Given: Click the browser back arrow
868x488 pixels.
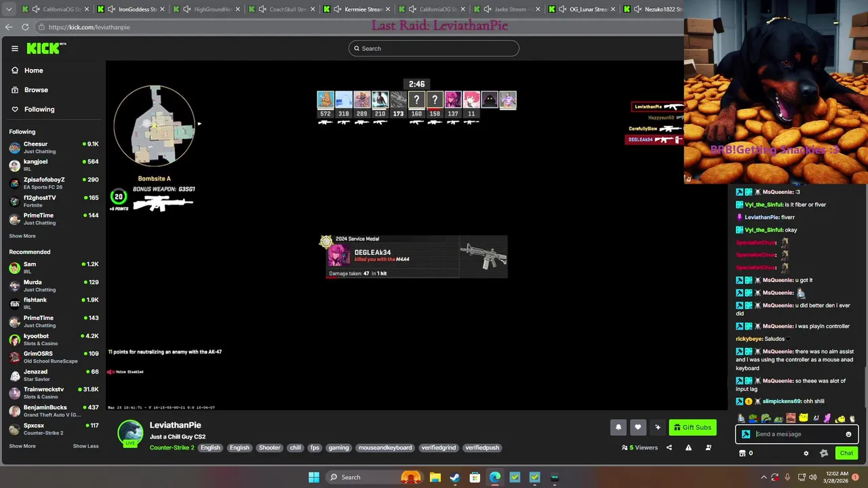Looking at the screenshot, I should click(x=9, y=27).
